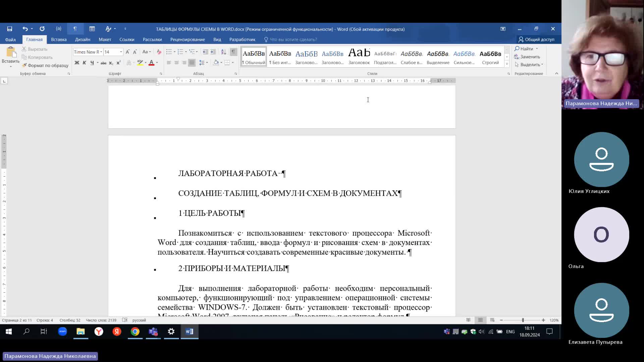Zoom out with the minus button
Image resolution: width=644 pixels, height=362 pixels.
(501, 320)
